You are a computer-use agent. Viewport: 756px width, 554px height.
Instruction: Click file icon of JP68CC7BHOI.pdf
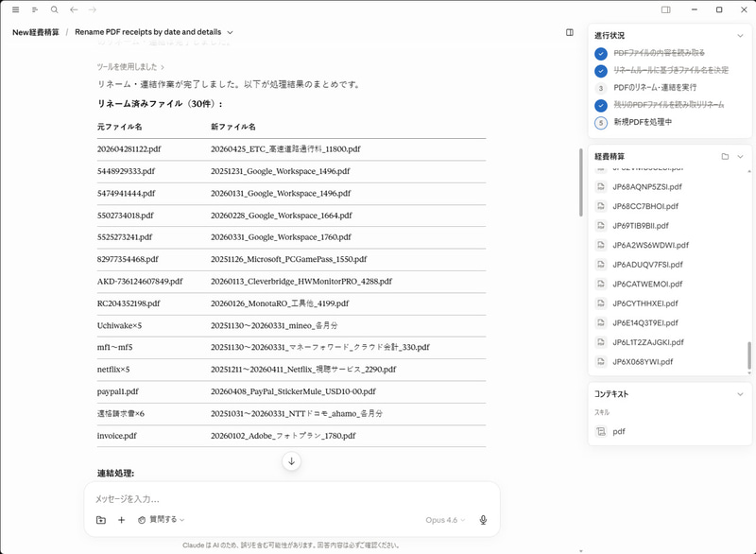click(601, 206)
